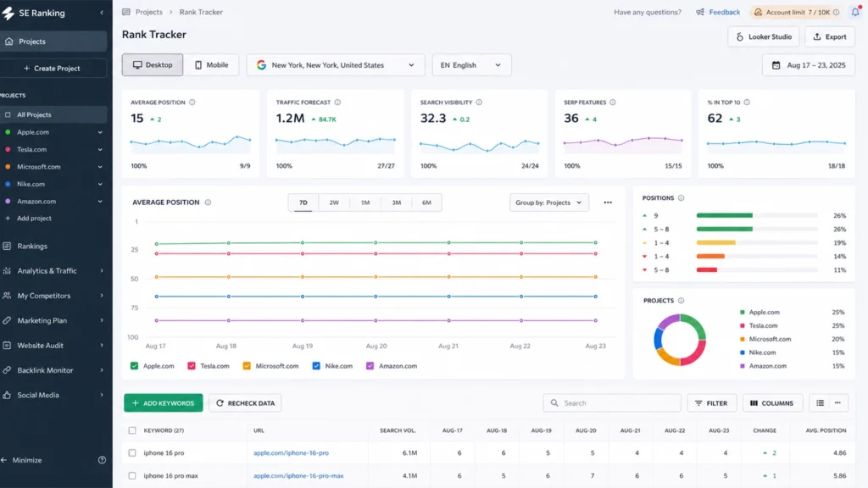Open the keyword table three-dot menu
This screenshot has width=868, height=488.
click(x=837, y=403)
